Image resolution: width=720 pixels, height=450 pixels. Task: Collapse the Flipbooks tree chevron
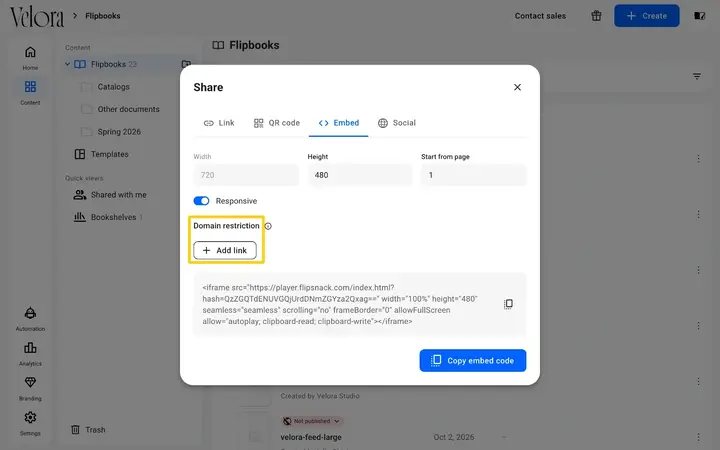click(x=68, y=64)
